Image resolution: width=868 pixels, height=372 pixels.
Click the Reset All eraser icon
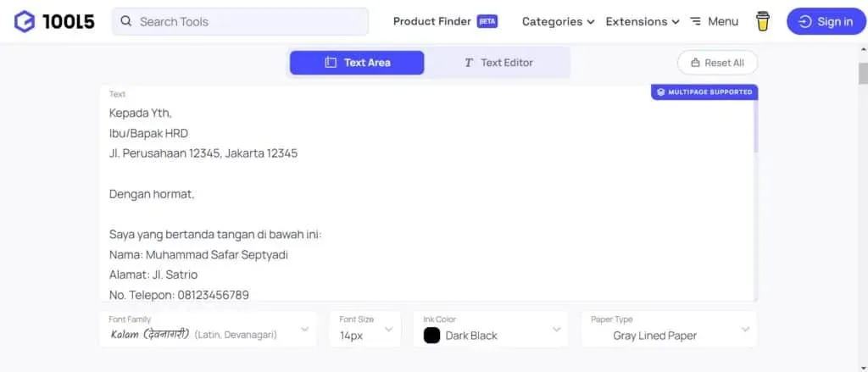696,63
